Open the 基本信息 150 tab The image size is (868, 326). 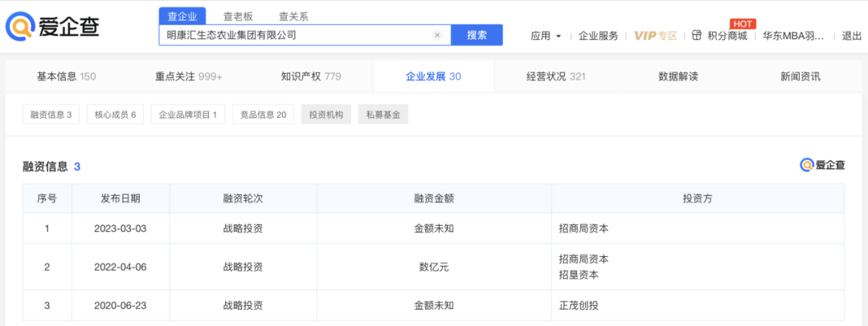coord(66,76)
